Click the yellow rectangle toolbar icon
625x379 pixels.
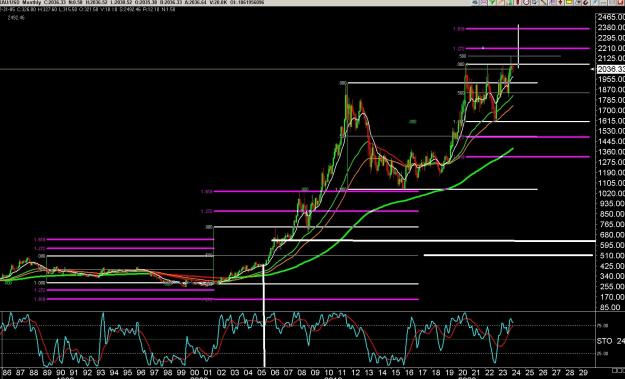point(568,2)
